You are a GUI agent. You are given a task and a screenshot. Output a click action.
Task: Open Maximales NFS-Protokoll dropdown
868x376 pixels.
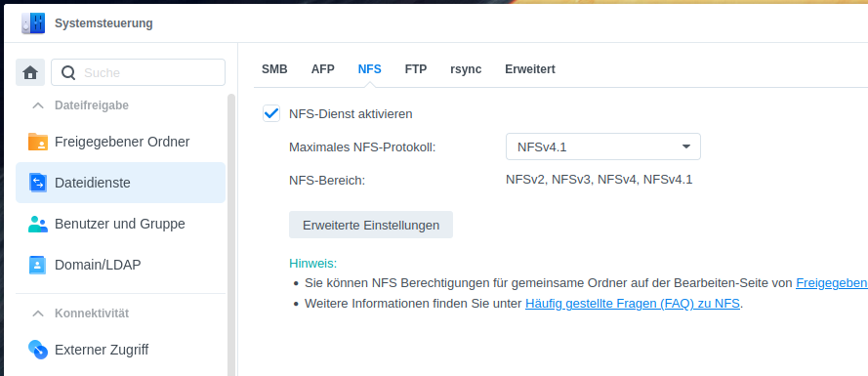click(x=603, y=146)
